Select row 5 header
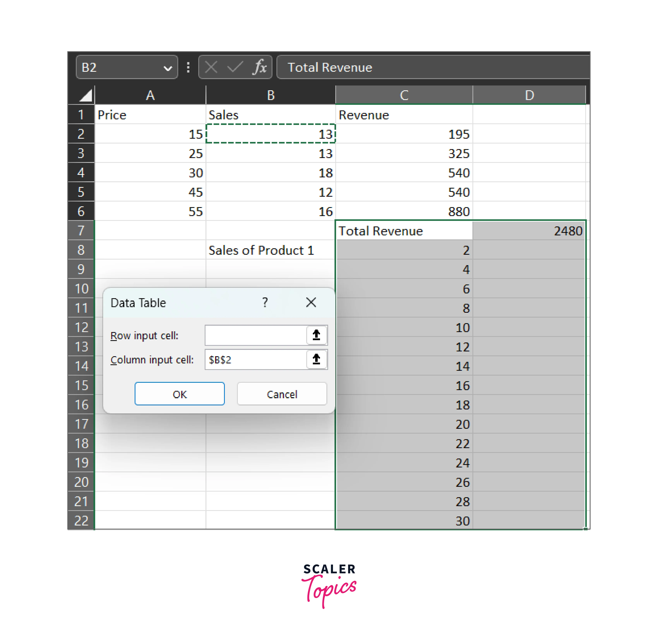 (x=81, y=192)
